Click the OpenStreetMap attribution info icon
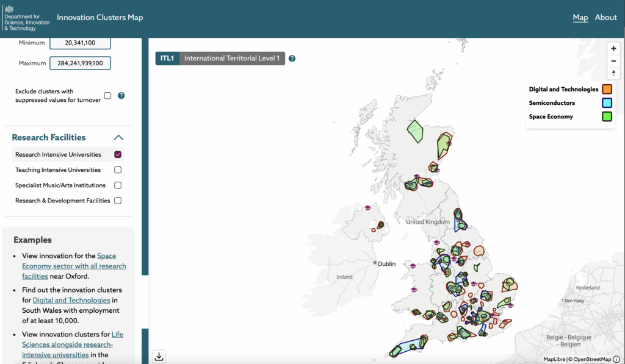 coord(616,359)
